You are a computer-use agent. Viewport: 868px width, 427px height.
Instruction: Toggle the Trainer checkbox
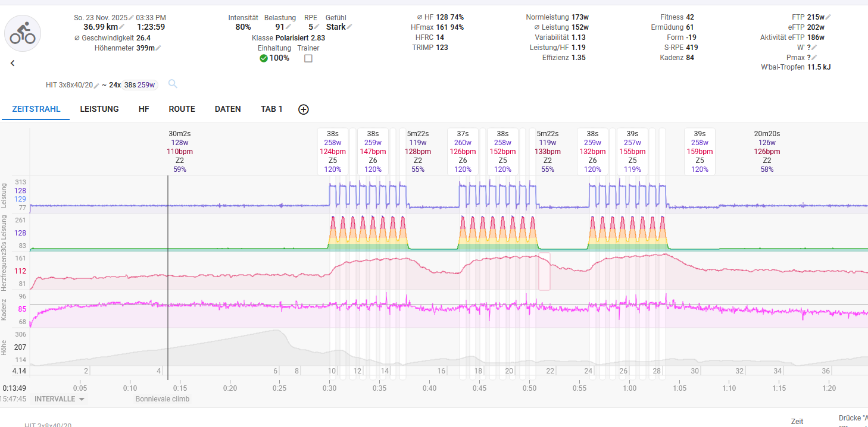click(x=308, y=58)
